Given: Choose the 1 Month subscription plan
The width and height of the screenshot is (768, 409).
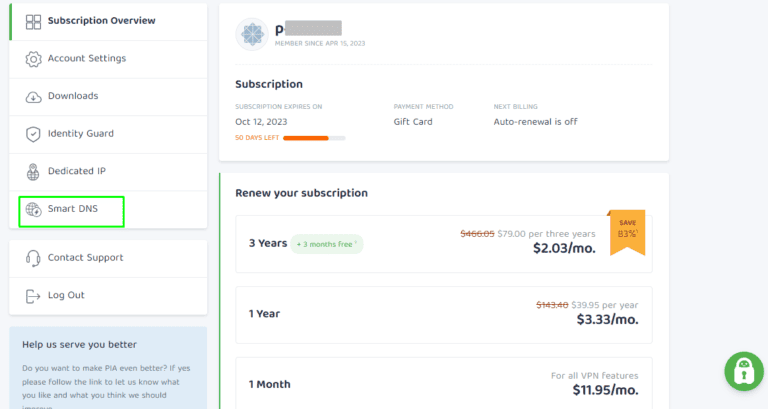Looking at the screenshot, I should (443, 383).
